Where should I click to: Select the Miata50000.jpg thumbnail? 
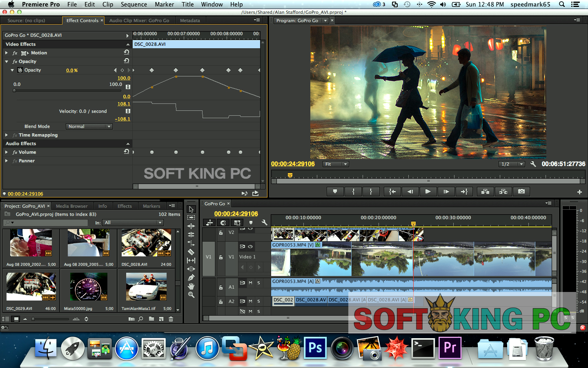click(89, 287)
